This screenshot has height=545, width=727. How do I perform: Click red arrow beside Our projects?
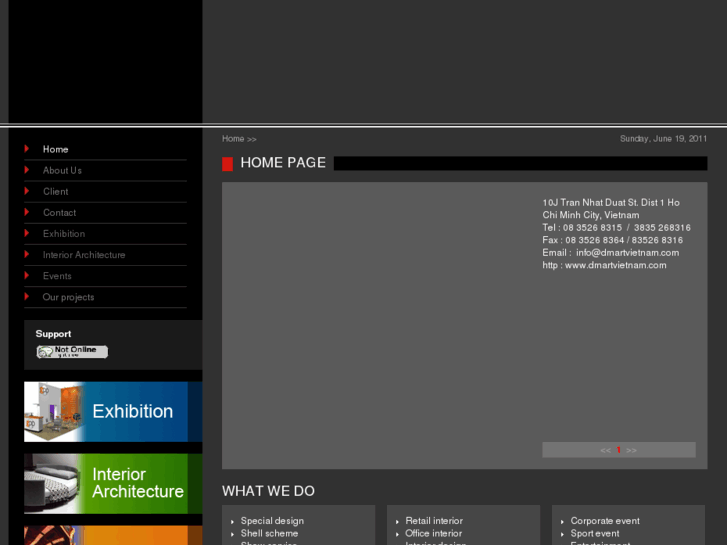(x=26, y=296)
